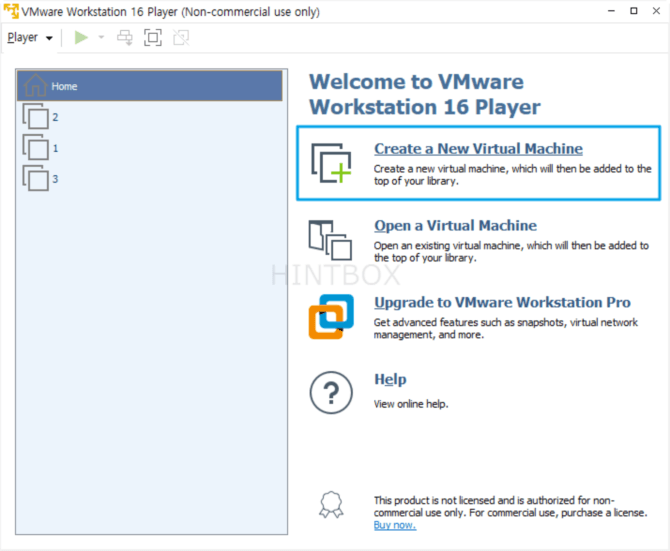Open the Help link

(x=390, y=379)
